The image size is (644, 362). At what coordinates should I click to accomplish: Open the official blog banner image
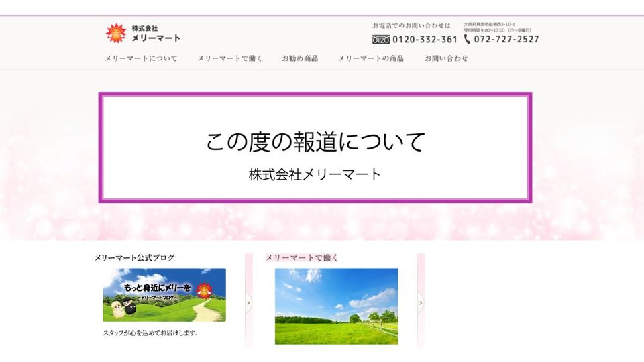pyautogui.click(x=164, y=295)
